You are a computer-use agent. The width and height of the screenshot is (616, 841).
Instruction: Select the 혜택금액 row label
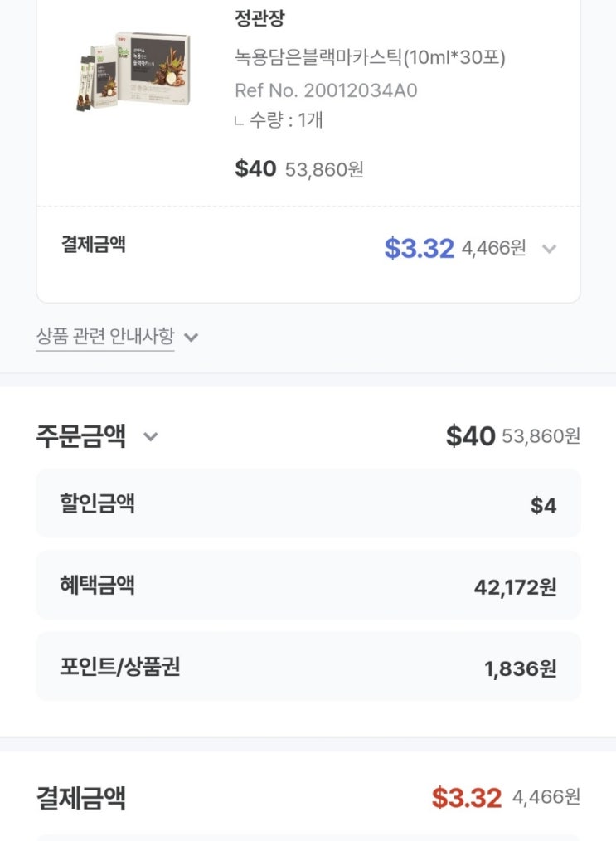[97, 585]
